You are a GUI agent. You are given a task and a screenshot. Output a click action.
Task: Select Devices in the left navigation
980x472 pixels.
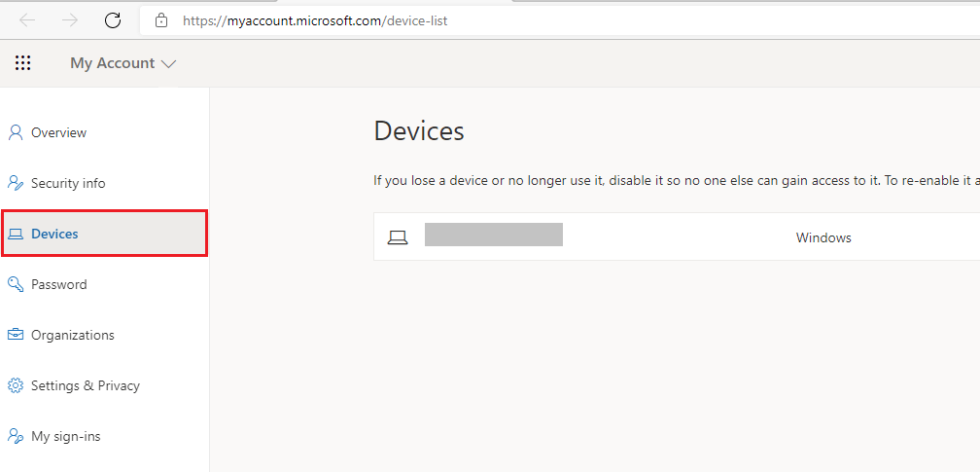click(x=104, y=234)
